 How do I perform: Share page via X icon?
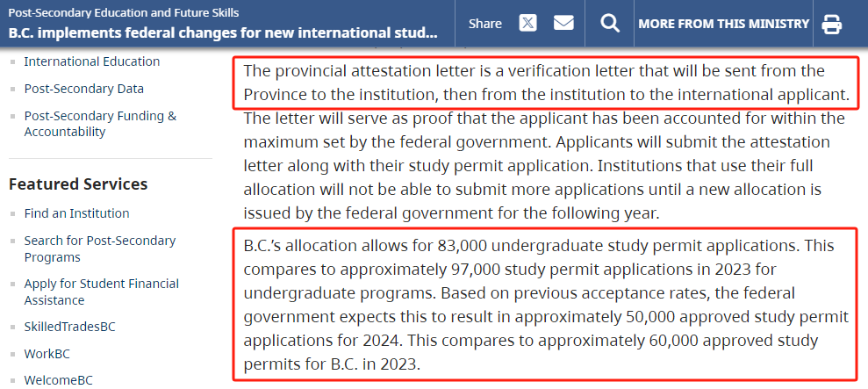[527, 24]
